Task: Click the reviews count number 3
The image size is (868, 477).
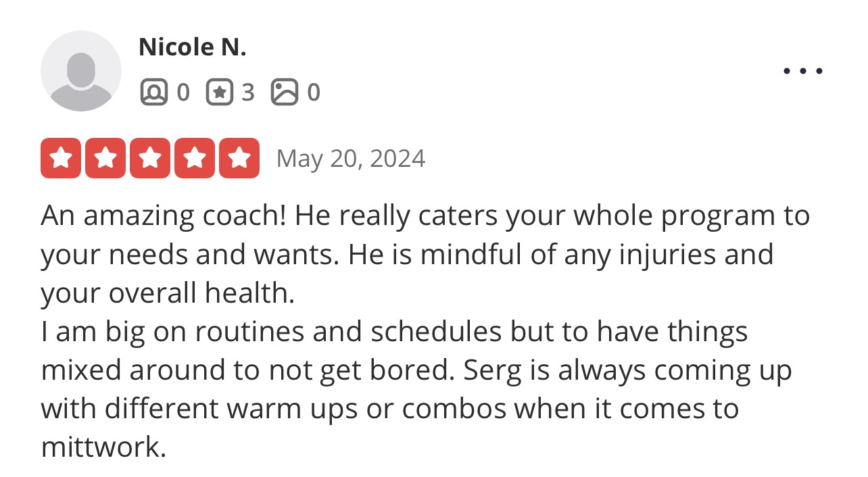Action: [x=248, y=92]
